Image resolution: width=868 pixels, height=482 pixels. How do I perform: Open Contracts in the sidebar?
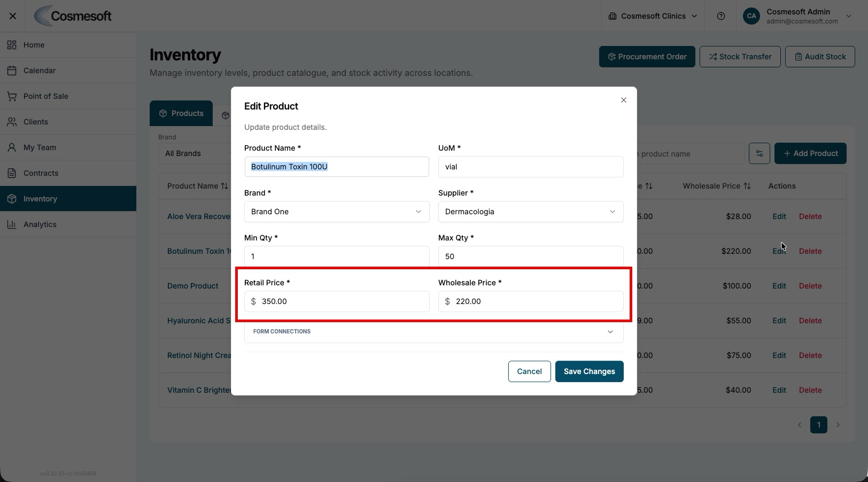[x=68, y=173]
